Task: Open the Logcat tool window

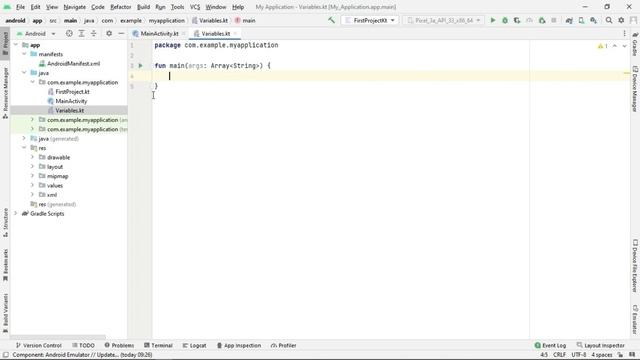Action: pyautogui.click(x=194, y=345)
